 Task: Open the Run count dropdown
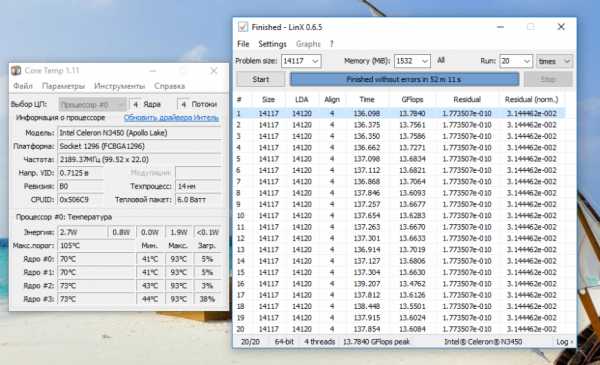pos(515,61)
